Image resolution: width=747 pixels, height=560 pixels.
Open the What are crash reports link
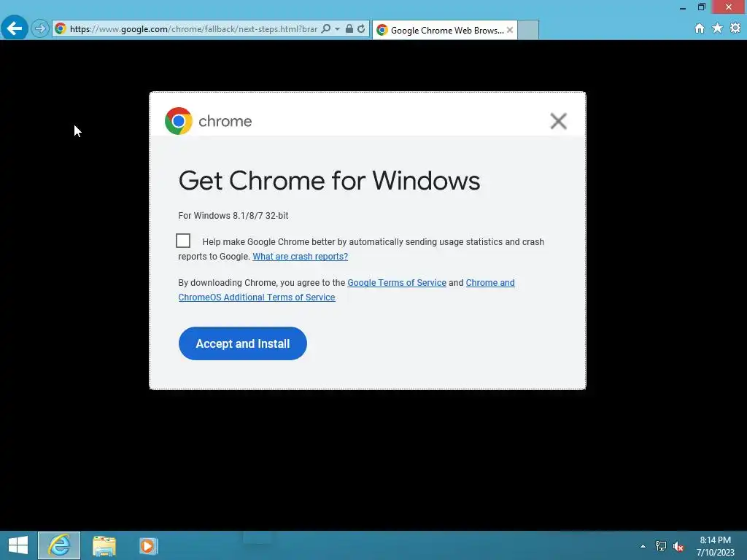(300, 256)
